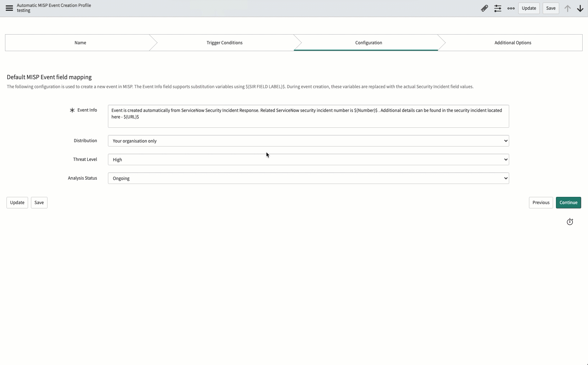The height and width of the screenshot is (365, 588).
Task: Switch to the Name step tab
Action: click(x=80, y=42)
